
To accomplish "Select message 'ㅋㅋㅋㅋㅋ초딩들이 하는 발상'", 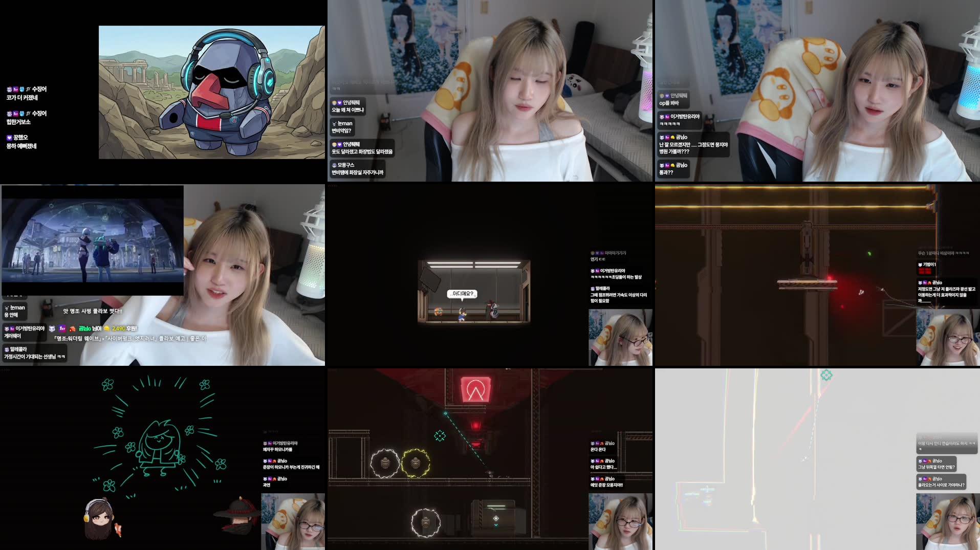I will [616, 277].
